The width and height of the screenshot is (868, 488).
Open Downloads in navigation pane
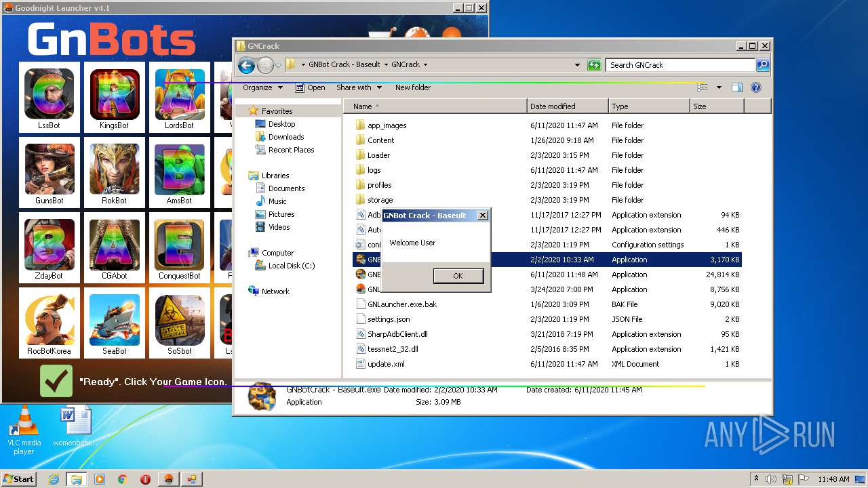(x=279, y=137)
